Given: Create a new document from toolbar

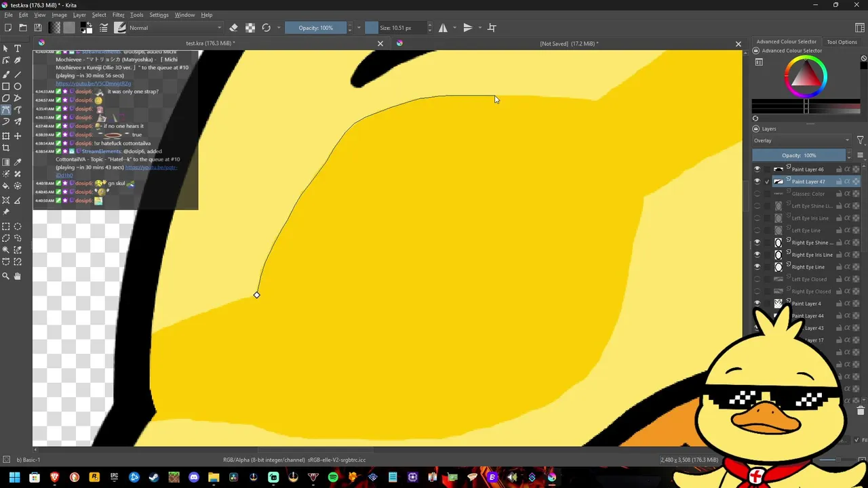Looking at the screenshot, I should (8, 28).
